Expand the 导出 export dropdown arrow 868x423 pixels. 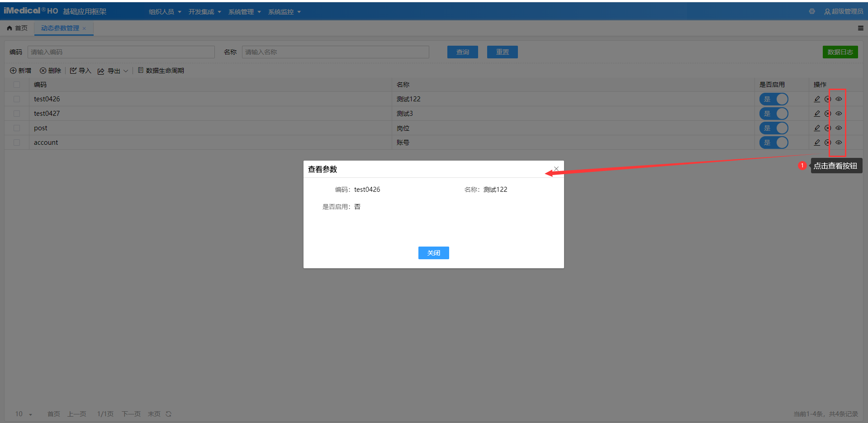[x=126, y=71]
